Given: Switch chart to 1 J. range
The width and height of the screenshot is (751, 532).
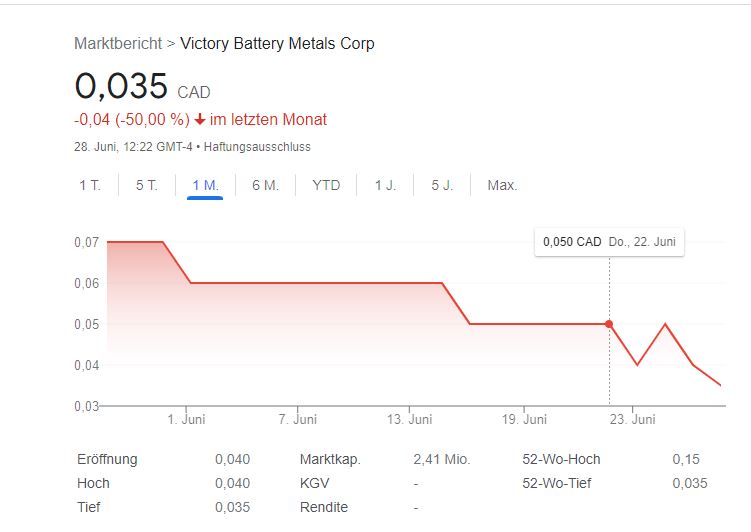Looking at the screenshot, I should (385, 185).
